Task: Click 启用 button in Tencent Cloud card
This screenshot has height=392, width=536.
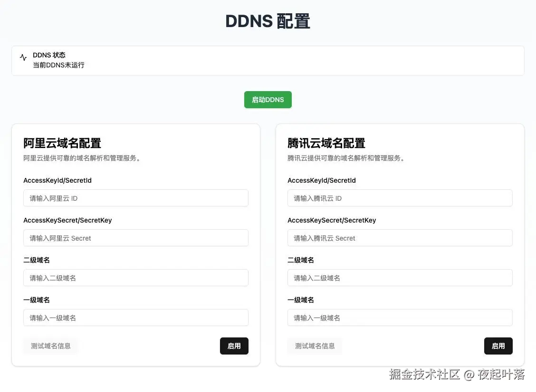Action: [498, 346]
